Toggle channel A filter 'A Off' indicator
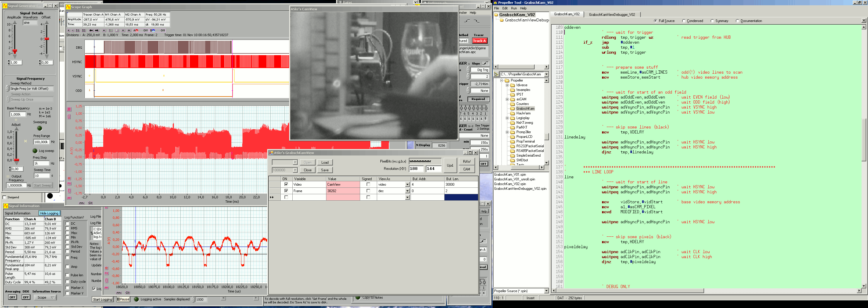This screenshot has width=868, height=308. [x=141, y=31]
